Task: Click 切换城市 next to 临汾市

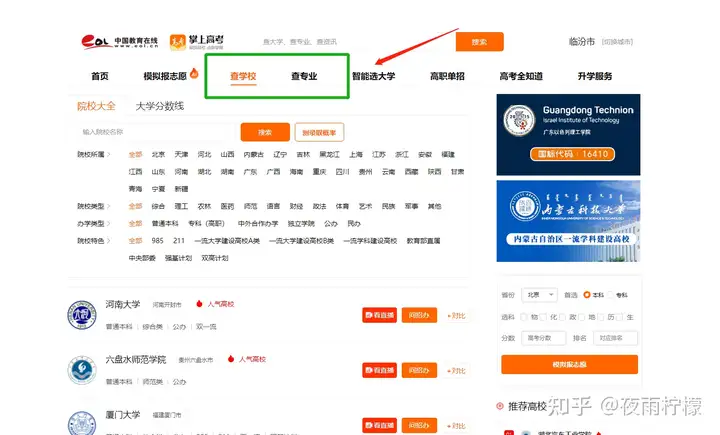Action: [x=617, y=42]
